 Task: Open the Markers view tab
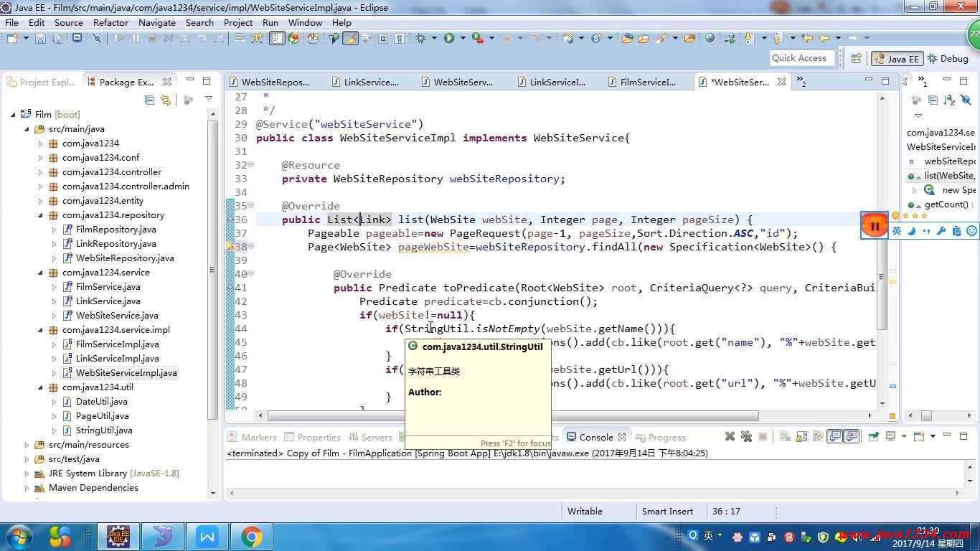[252, 437]
